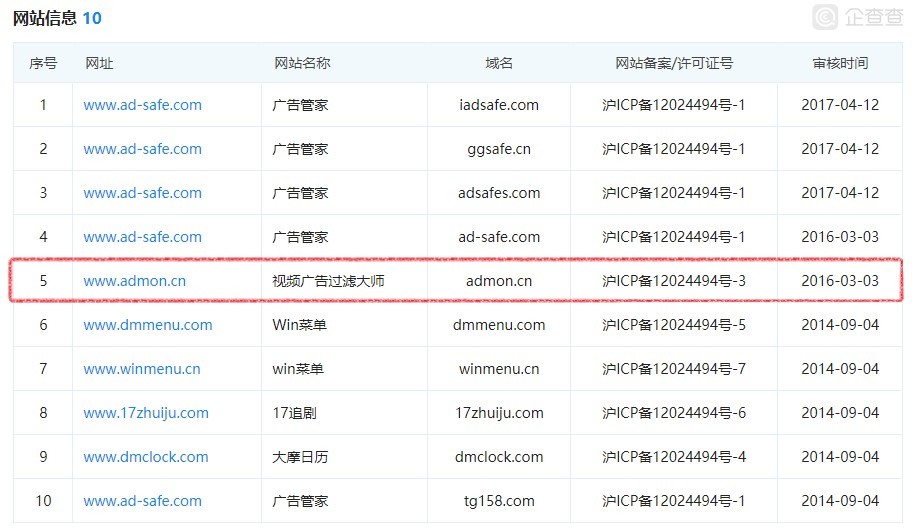Select the domain cell adsafes.com
Viewport: 915px width, 531px height.
(x=499, y=193)
